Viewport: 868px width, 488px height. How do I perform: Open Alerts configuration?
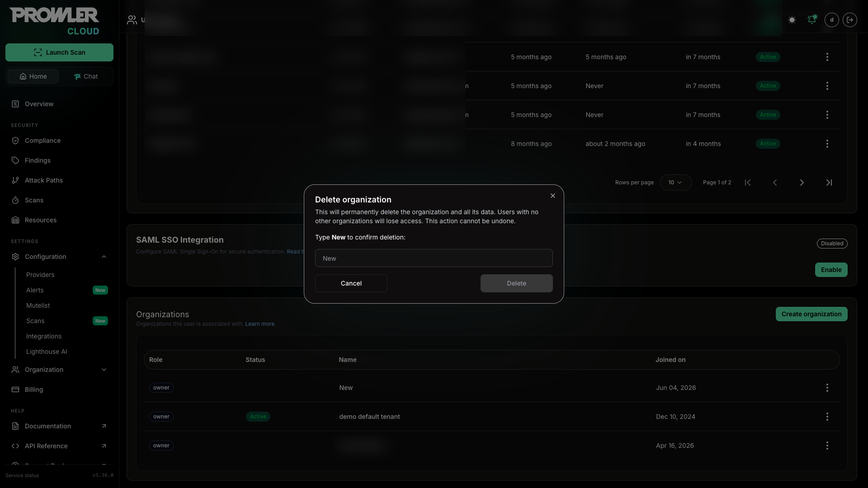pos(35,290)
